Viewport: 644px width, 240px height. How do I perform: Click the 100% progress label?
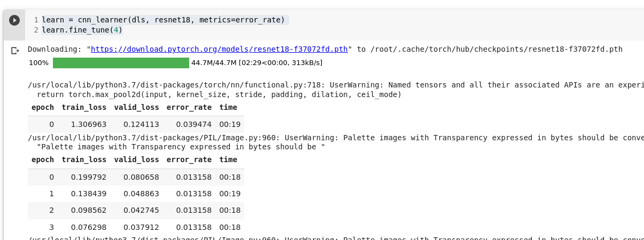click(x=38, y=63)
